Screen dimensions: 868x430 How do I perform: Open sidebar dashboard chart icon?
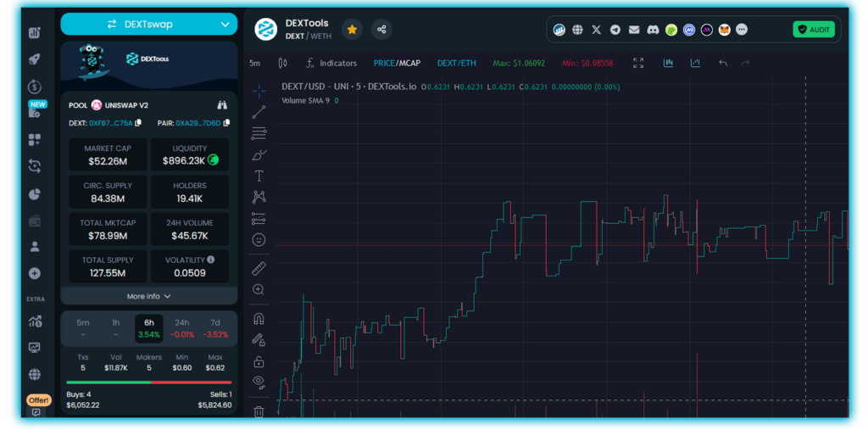coord(34,33)
